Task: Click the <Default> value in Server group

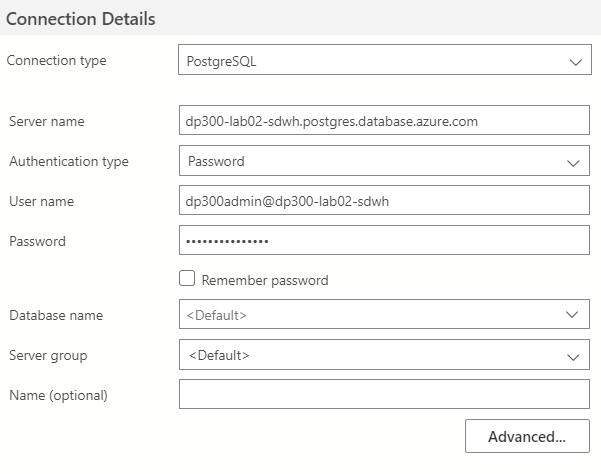Action: pos(218,355)
